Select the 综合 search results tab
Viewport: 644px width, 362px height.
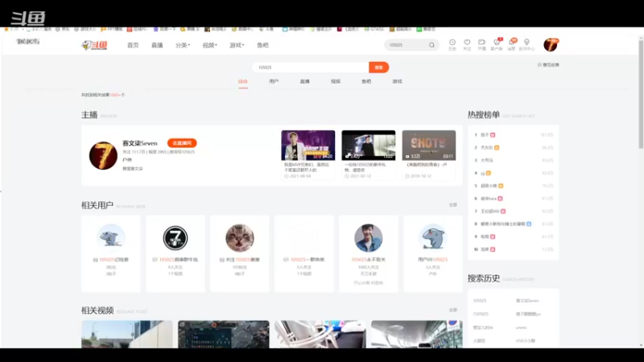pos(243,82)
